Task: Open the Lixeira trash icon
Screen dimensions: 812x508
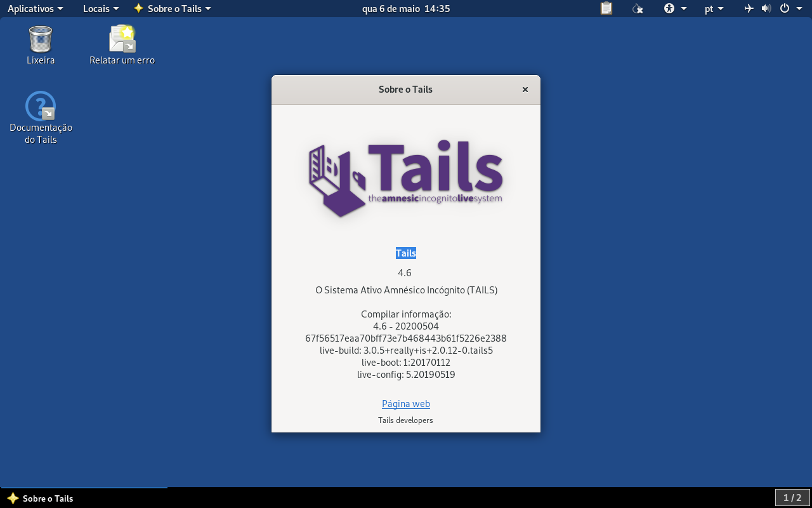Action: pos(41,44)
